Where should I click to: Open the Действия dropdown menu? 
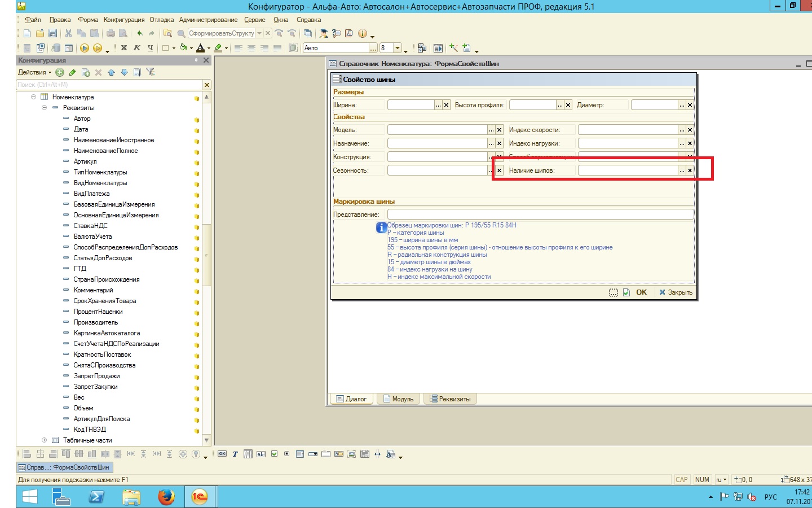(34, 72)
